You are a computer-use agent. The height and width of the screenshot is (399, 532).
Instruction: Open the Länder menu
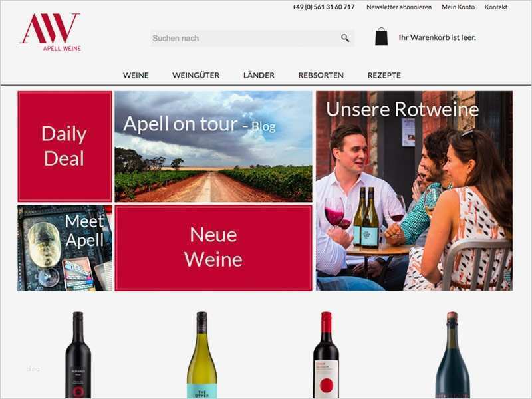point(259,75)
